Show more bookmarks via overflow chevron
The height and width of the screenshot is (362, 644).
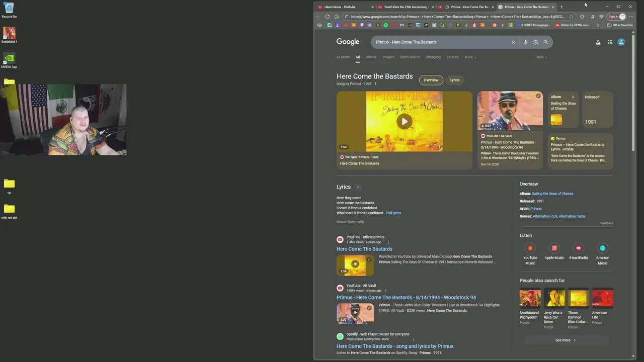click(598, 25)
